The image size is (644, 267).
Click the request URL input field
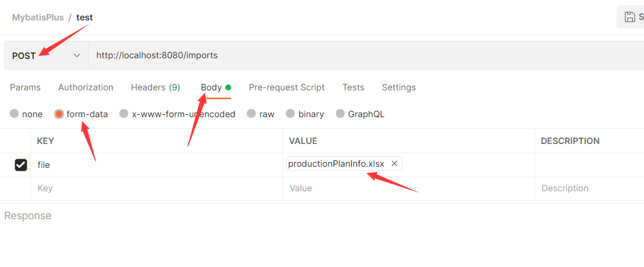pyautogui.click(x=349, y=55)
